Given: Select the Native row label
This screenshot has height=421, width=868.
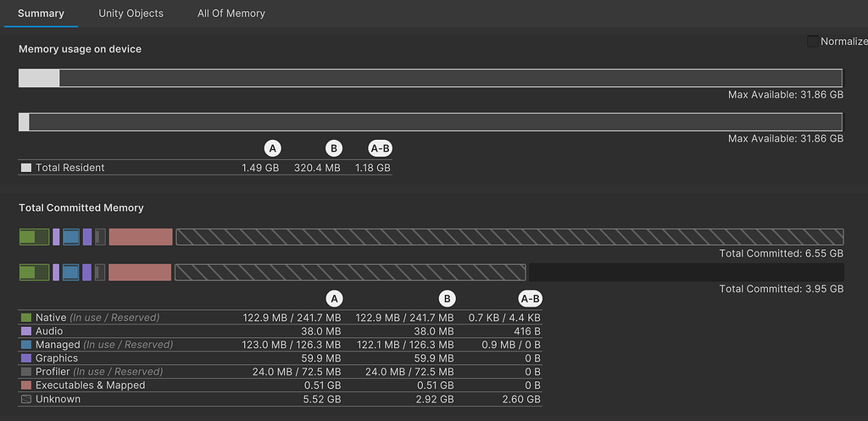Looking at the screenshot, I should point(51,318).
